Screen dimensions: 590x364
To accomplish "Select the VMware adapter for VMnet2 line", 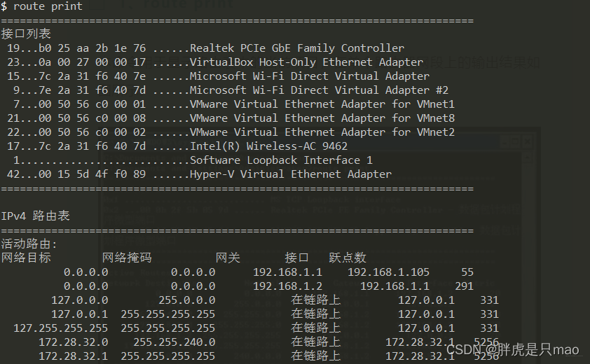I will [x=322, y=132].
